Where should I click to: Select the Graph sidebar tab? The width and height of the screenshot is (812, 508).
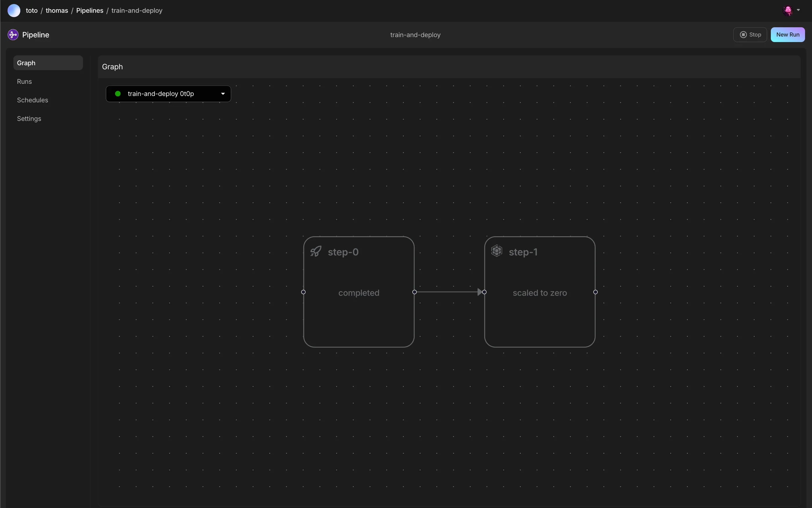click(48, 63)
